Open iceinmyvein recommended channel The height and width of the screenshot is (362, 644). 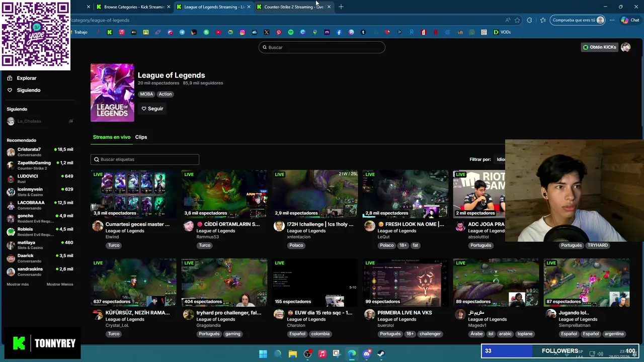pos(39,192)
